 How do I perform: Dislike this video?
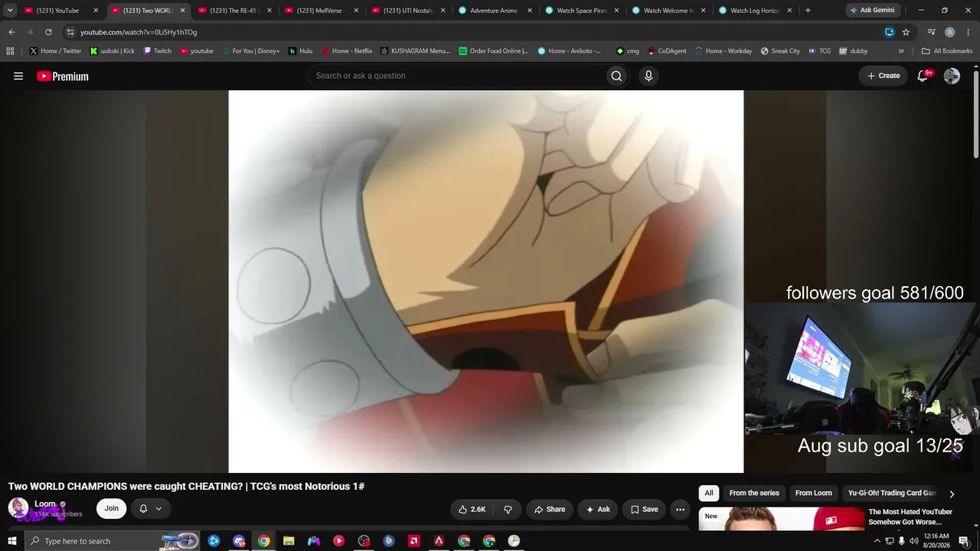pyautogui.click(x=508, y=509)
